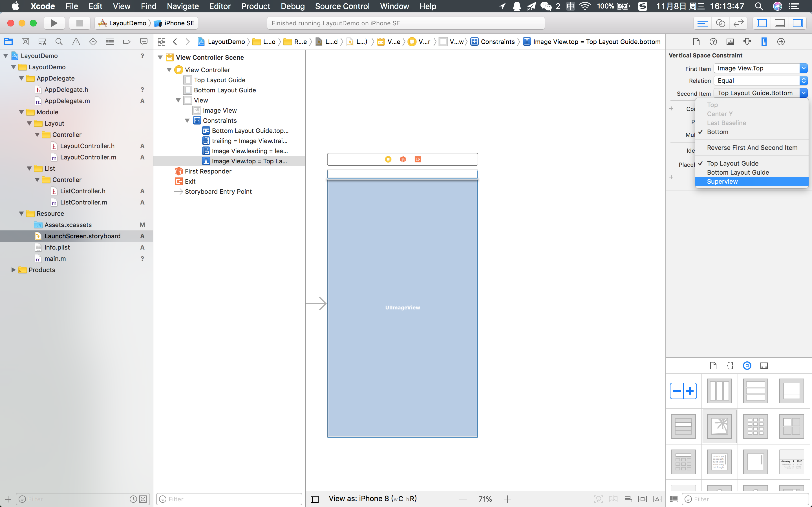This screenshot has height=507, width=812.
Task: Open the Editor menu
Action: click(220, 6)
